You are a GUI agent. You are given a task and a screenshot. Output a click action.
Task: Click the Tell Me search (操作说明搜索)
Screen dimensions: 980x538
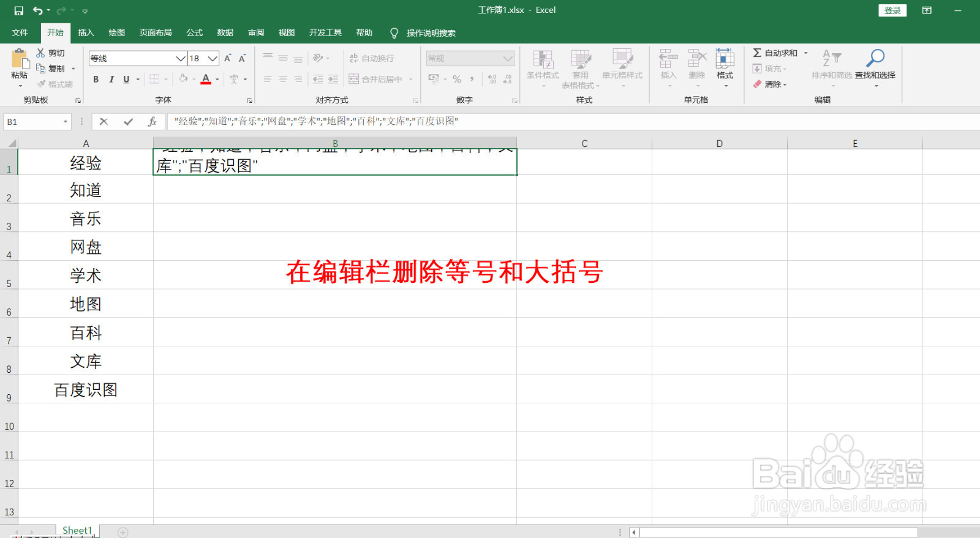[431, 33]
